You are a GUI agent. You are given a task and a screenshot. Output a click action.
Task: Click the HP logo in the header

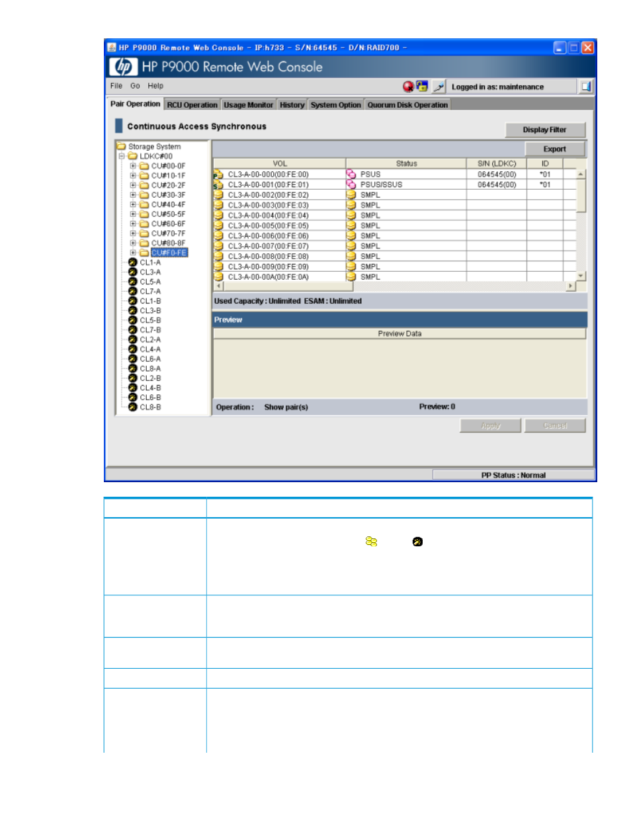[x=124, y=67]
